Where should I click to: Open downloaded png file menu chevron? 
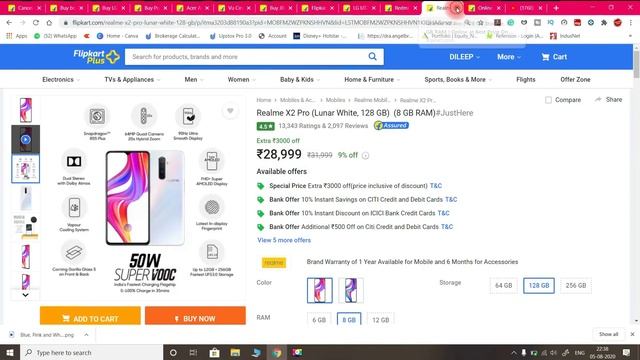pos(86,335)
